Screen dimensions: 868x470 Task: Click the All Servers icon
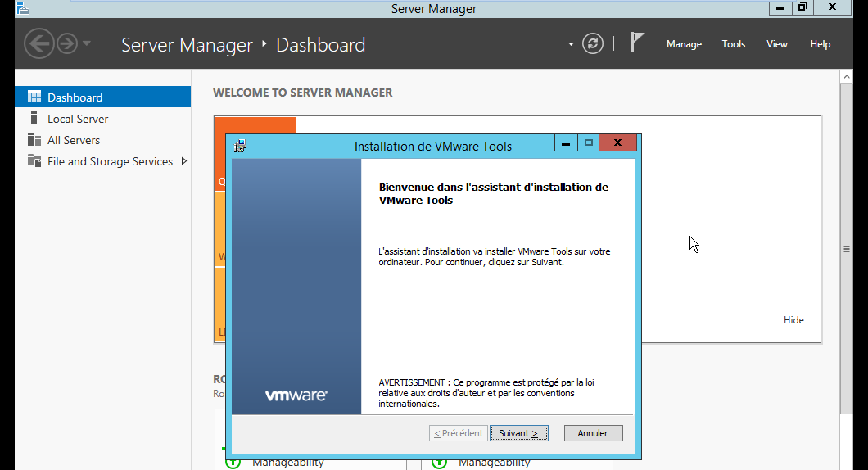click(x=34, y=139)
